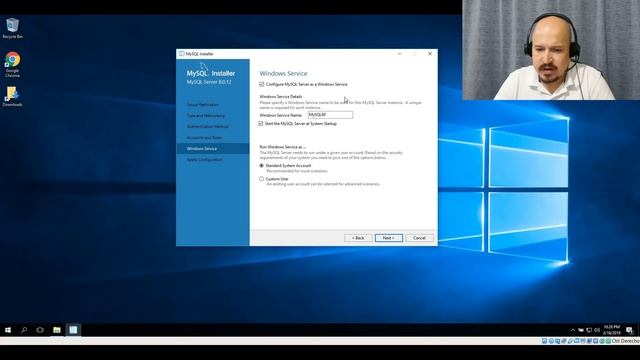Show hidden system tray icons
The height and width of the screenshot is (360, 640).
(573, 330)
